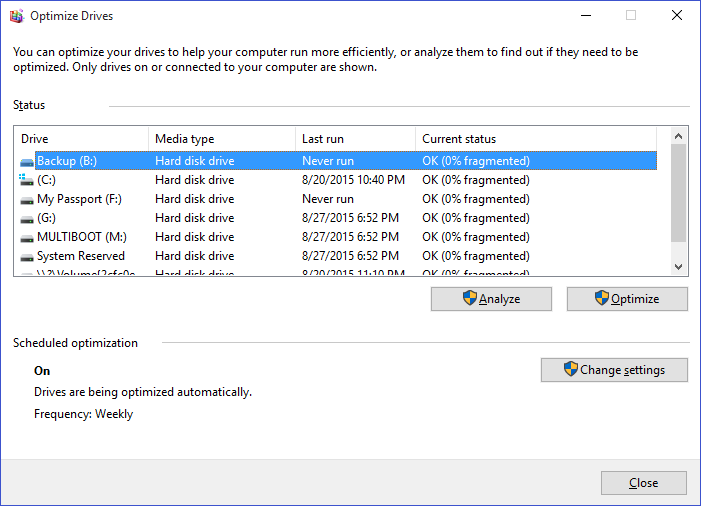701x506 pixels.
Task: Open Change settings for scheduled optimization
Action: coord(614,370)
